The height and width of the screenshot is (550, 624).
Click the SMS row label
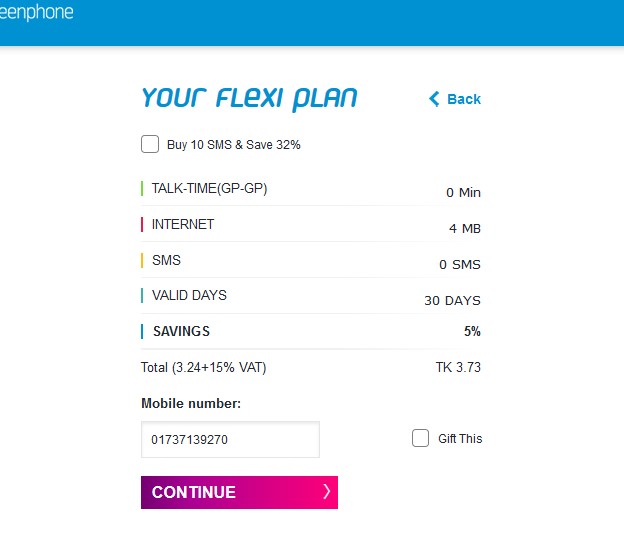tap(166, 260)
